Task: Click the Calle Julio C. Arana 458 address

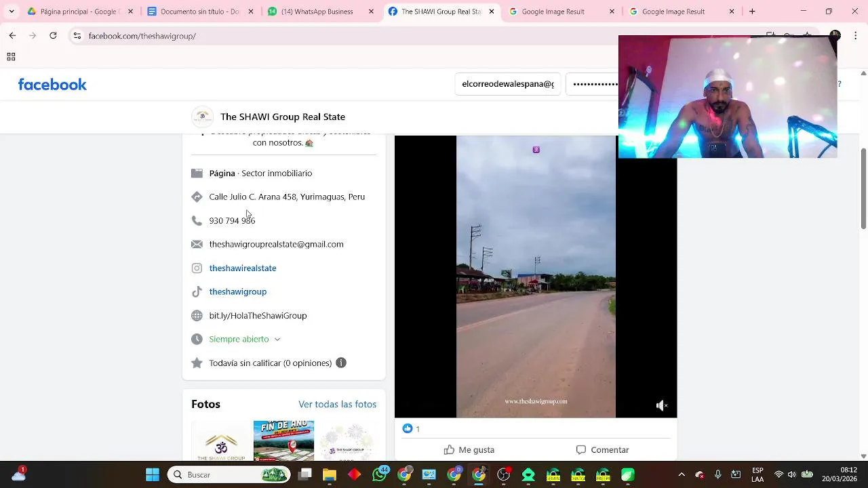Action: [x=287, y=197]
